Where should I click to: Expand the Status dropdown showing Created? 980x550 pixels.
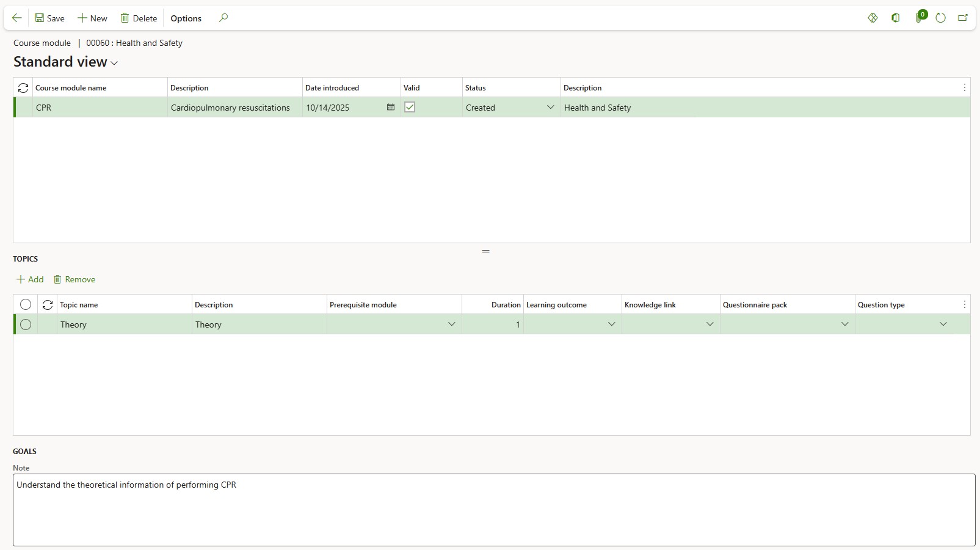550,108
